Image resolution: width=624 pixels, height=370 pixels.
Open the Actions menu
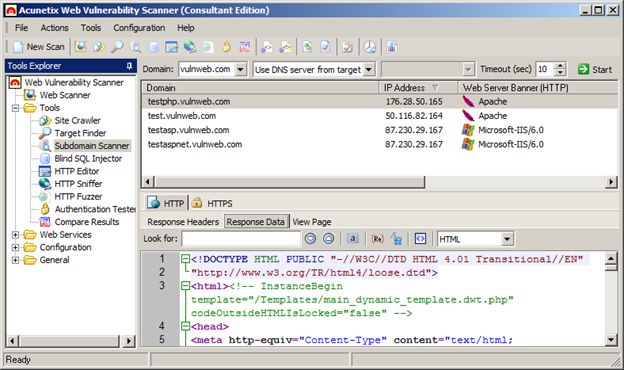pos(55,28)
